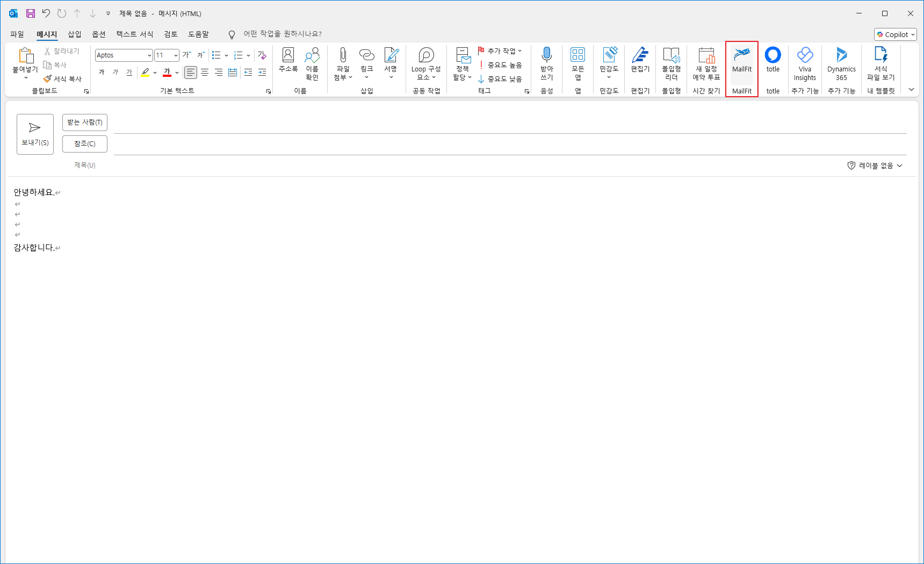Image resolution: width=924 pixels, height=564 pixels.
Task: Open the 옵션 ribbon tab
Action: (98, 34)
